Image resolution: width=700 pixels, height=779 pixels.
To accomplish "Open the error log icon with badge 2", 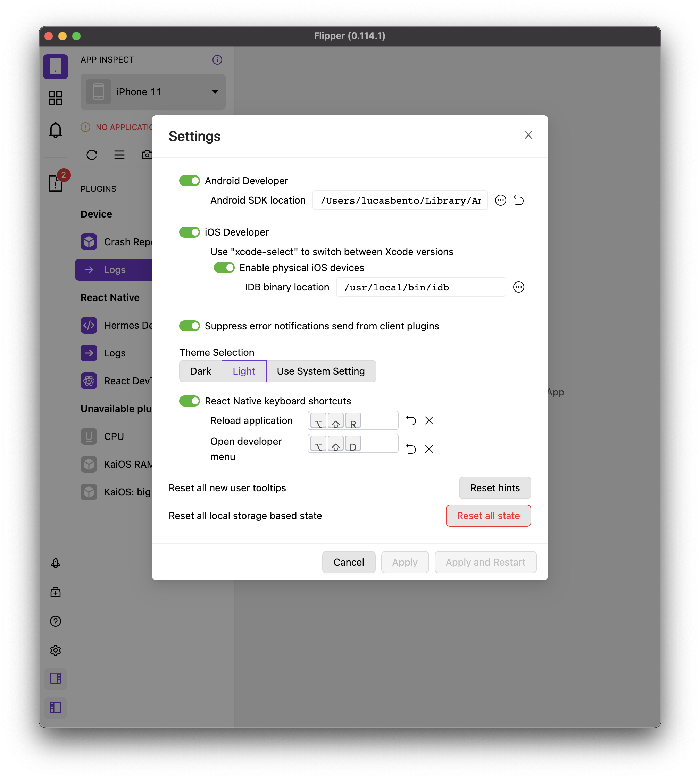I will 56,182.
